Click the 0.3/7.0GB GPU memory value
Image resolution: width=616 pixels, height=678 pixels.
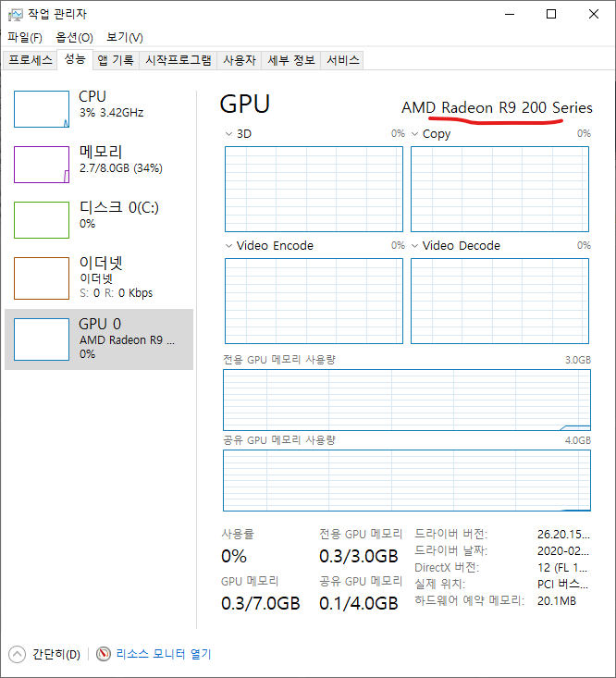pyautogui.click(x=260, y=603)
